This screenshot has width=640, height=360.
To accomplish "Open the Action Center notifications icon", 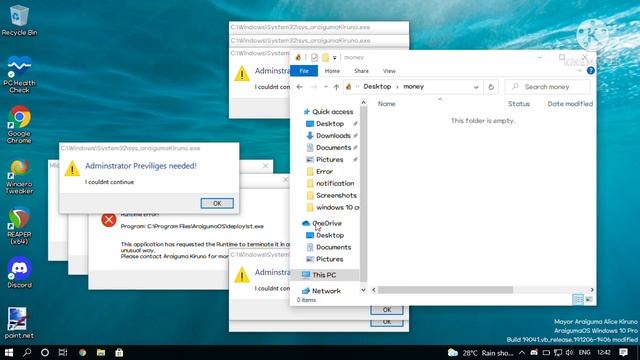I will pos(623,352).
